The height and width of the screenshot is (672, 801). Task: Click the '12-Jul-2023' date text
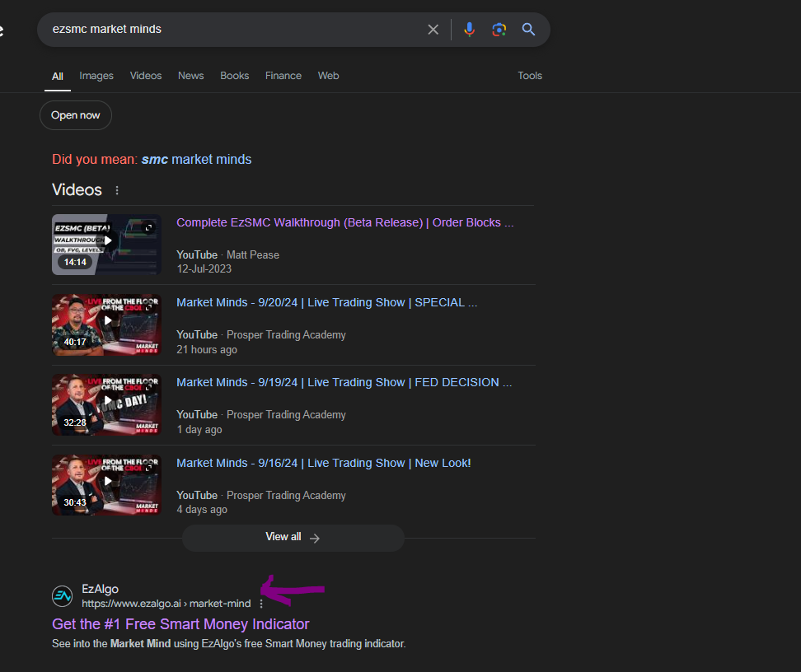pyautogui.click(x=204, y=269)
